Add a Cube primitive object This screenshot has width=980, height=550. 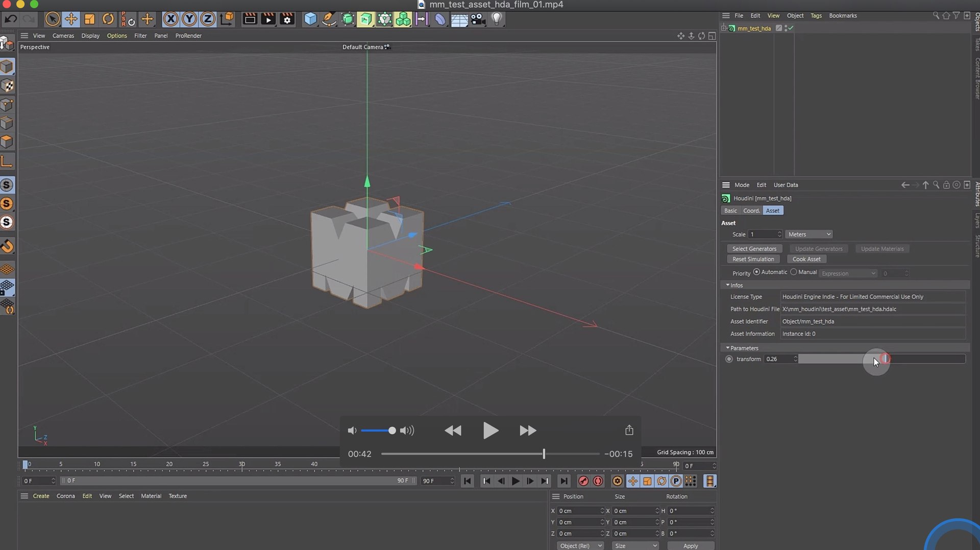point(310,19)
